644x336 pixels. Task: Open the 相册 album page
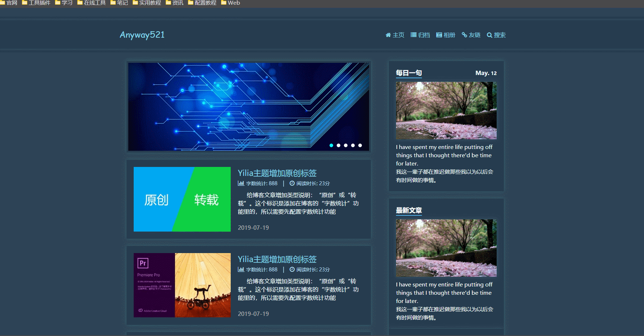point(450,35)
